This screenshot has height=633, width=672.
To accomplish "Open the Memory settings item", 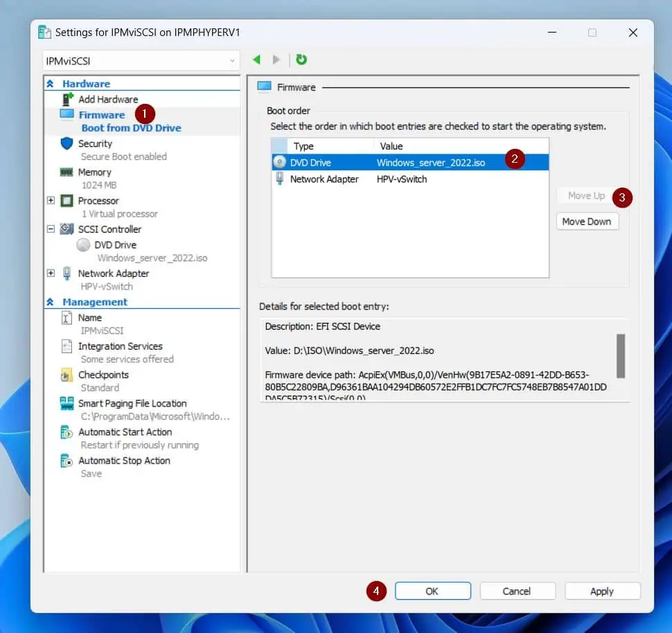I will [94, 172].
